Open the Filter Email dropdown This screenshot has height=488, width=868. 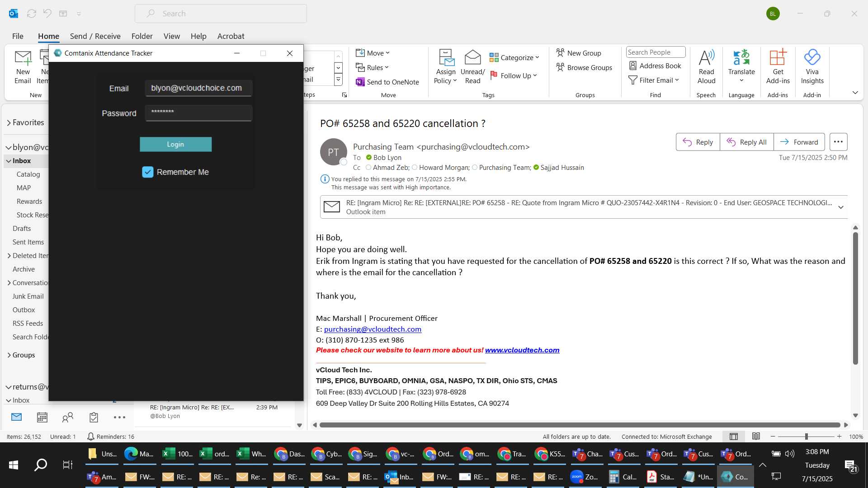pos(654,80)
